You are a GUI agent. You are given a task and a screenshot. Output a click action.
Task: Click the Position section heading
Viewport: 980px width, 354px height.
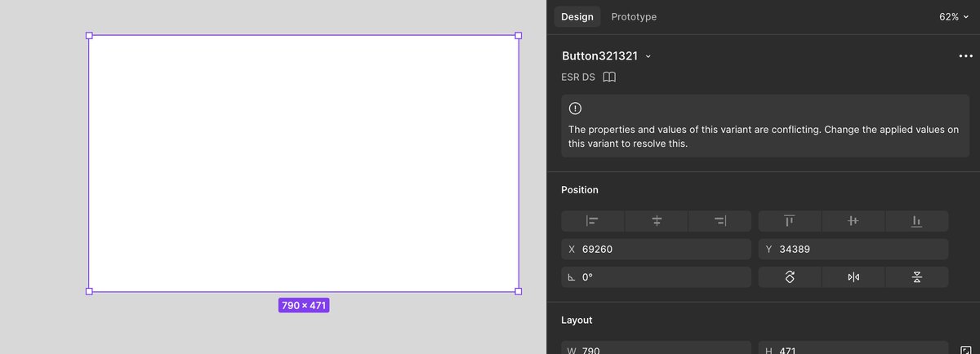580,190
